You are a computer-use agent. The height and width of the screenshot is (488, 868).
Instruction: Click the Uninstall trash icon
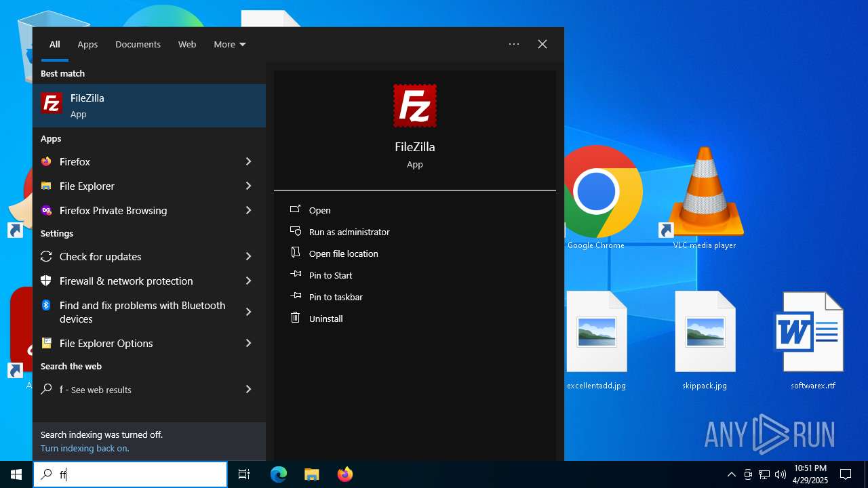click(x=295, y=318)
